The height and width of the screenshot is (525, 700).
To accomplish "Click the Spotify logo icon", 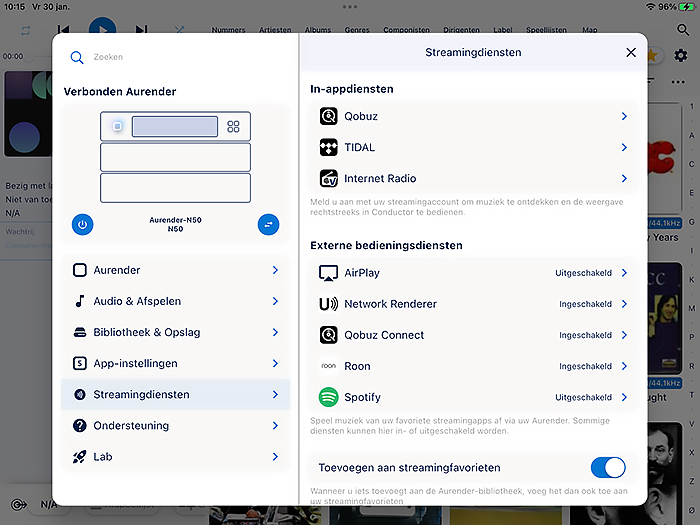I will coord(328,397).
